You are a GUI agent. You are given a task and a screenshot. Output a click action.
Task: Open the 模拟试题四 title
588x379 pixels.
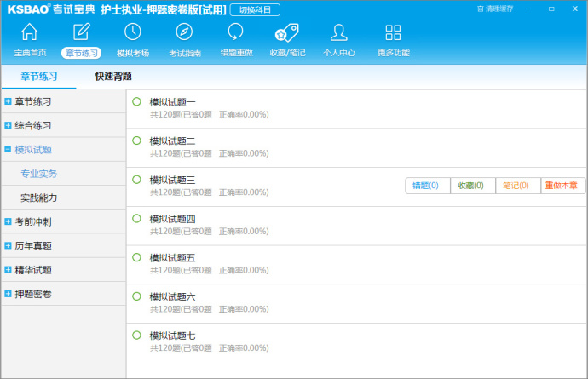pyautogui.click(x=172, y=219)
